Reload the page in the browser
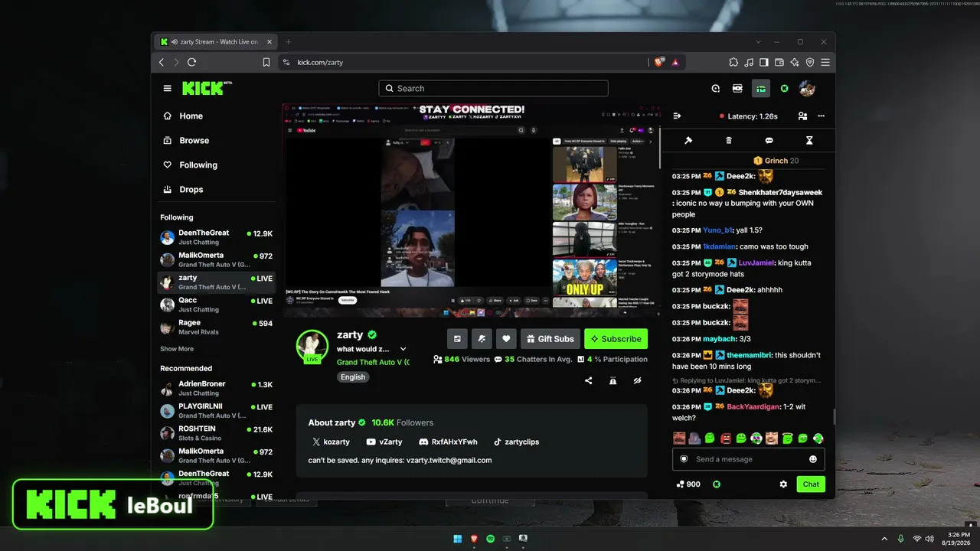Screen dimensions: 980x551 pyautogui.click(x=191, y=62)
